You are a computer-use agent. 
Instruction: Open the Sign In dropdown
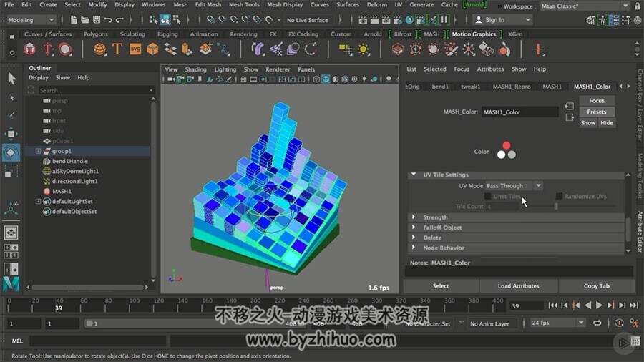(x=502, y=20)
